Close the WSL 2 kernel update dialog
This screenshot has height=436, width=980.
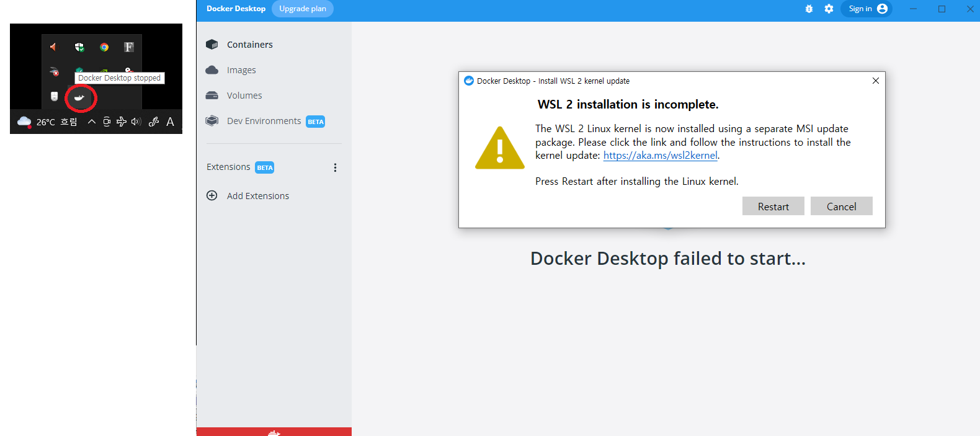[x=876, y=81]
